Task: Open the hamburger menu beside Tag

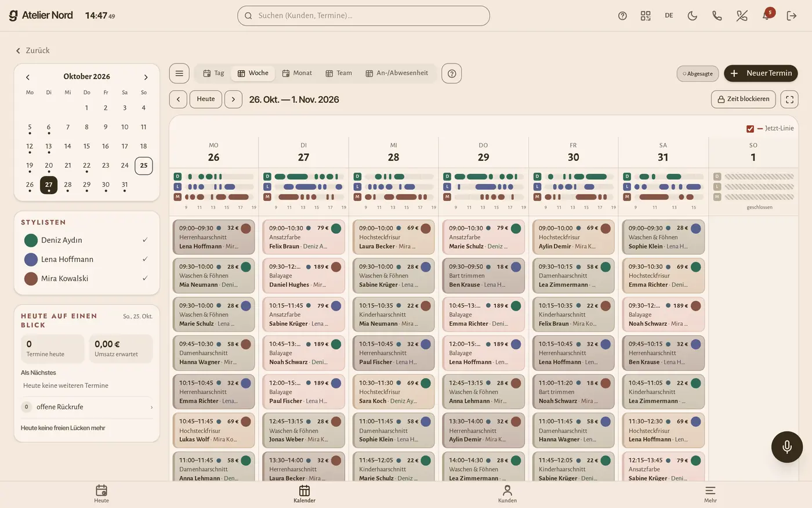Action: (x=179, y=73)
